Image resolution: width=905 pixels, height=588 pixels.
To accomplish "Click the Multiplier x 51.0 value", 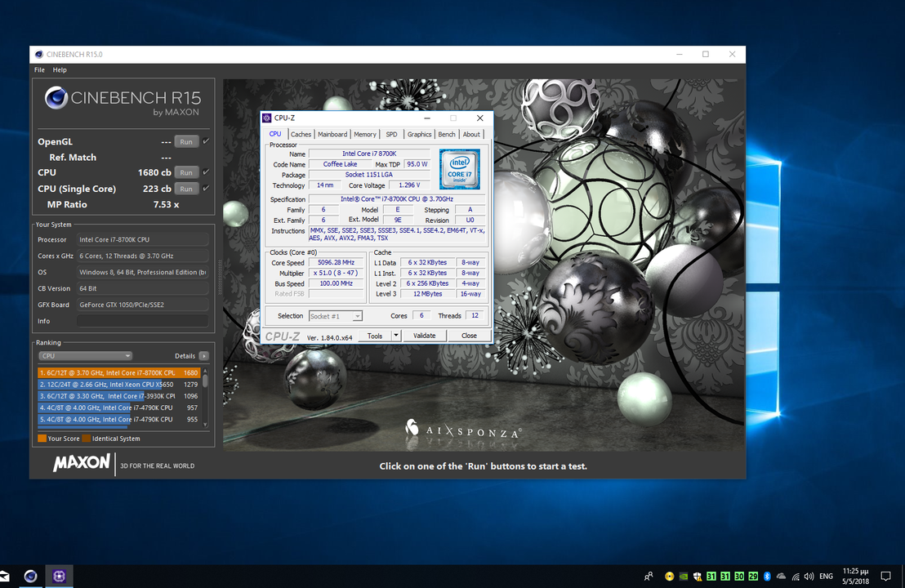I will click(336, 273).
